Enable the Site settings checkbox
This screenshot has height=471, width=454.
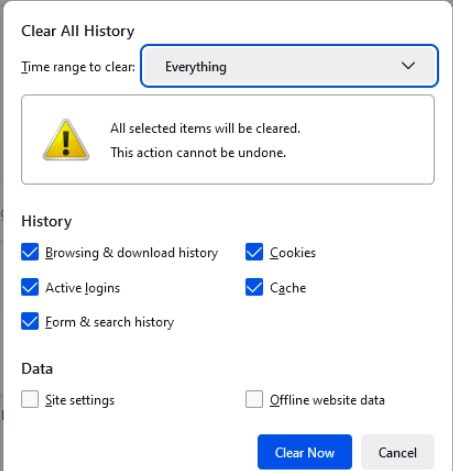(30, 399)
